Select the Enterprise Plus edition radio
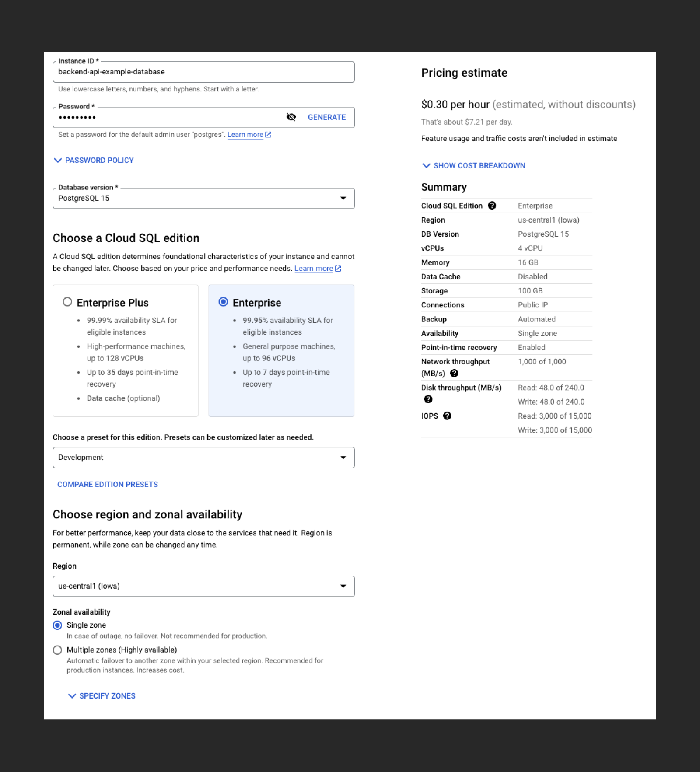 pos(67,302)
